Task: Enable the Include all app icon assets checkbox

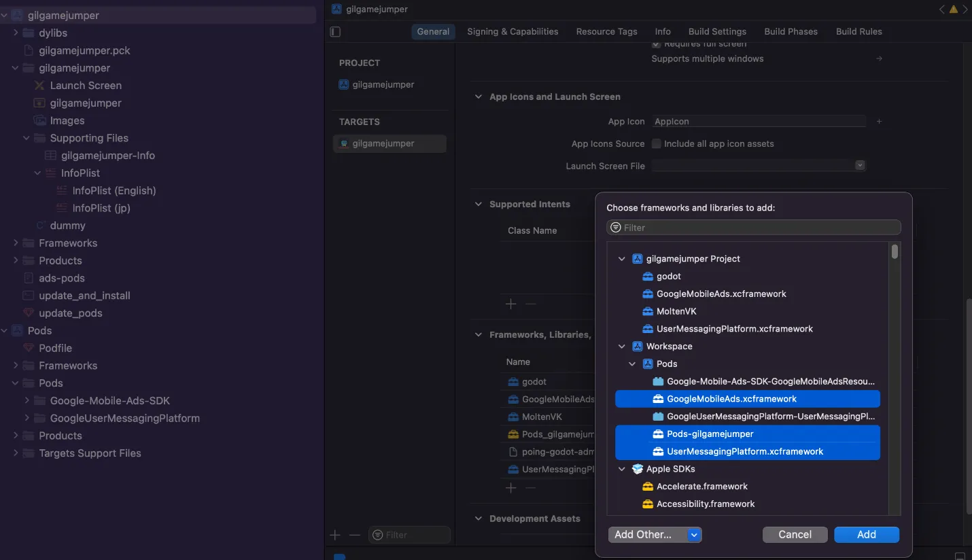Action: 657,144
